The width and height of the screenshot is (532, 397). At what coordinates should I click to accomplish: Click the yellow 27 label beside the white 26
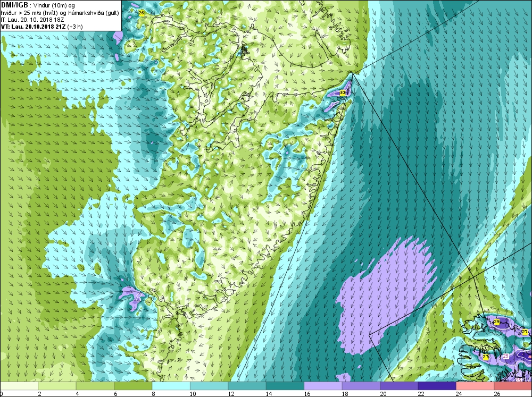(x=486, y=357)
